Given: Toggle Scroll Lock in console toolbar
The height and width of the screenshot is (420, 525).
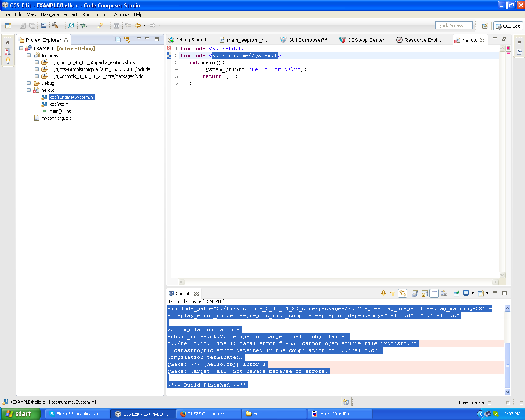Looking at the screenshot, I should [425, 293].
